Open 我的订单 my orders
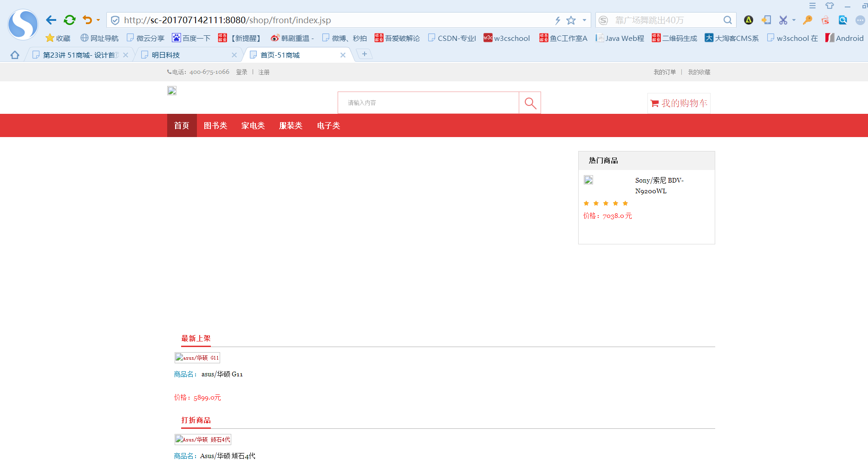This screenshot has height=466, width=868. (665, 72)
